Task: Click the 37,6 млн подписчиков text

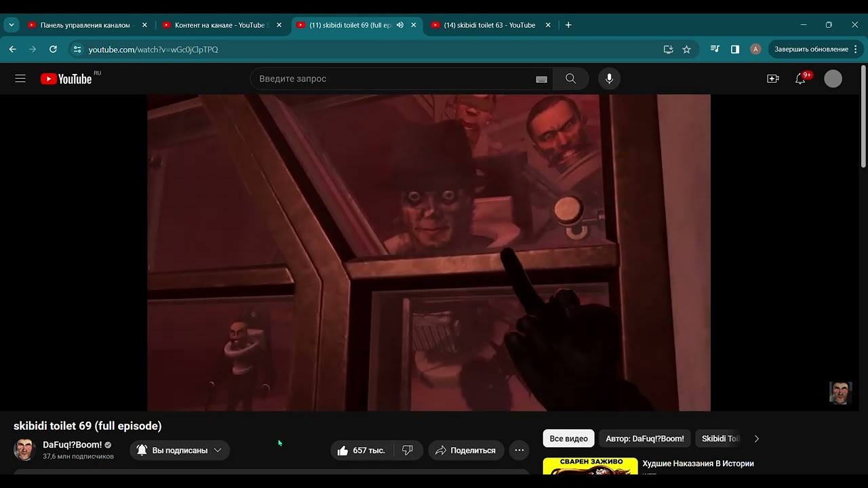Action: pyautogui.click(x=78, y=457)
